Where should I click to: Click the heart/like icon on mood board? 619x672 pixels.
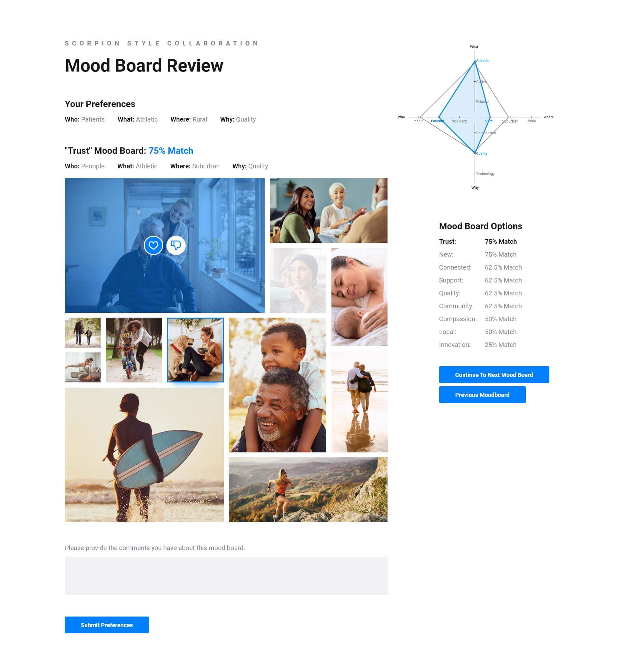153,245
